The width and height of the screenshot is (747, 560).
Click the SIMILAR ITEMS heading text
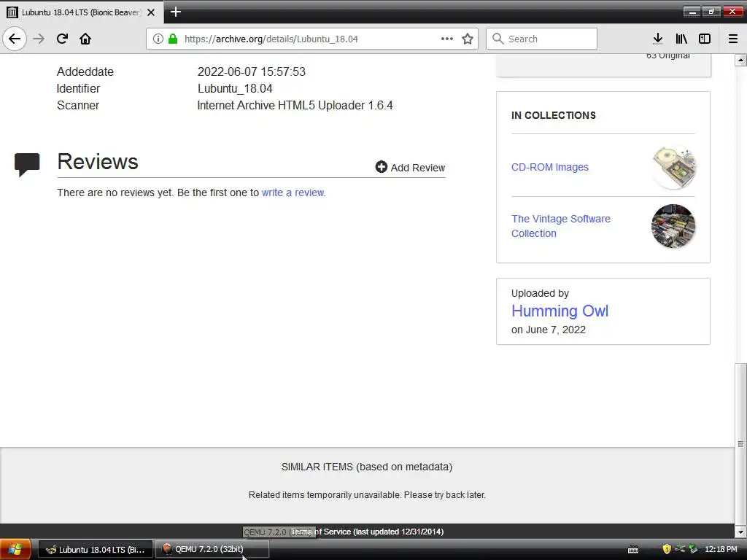(366, 467)
